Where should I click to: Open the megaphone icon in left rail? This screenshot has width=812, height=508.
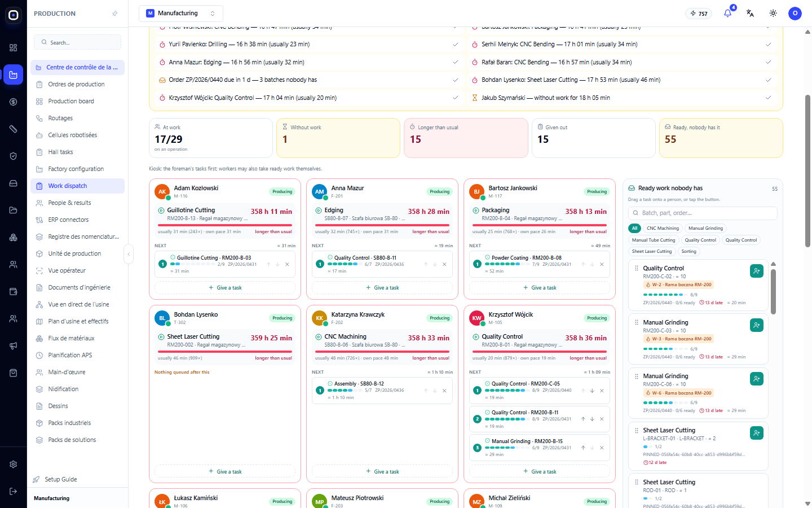[14, 346]
